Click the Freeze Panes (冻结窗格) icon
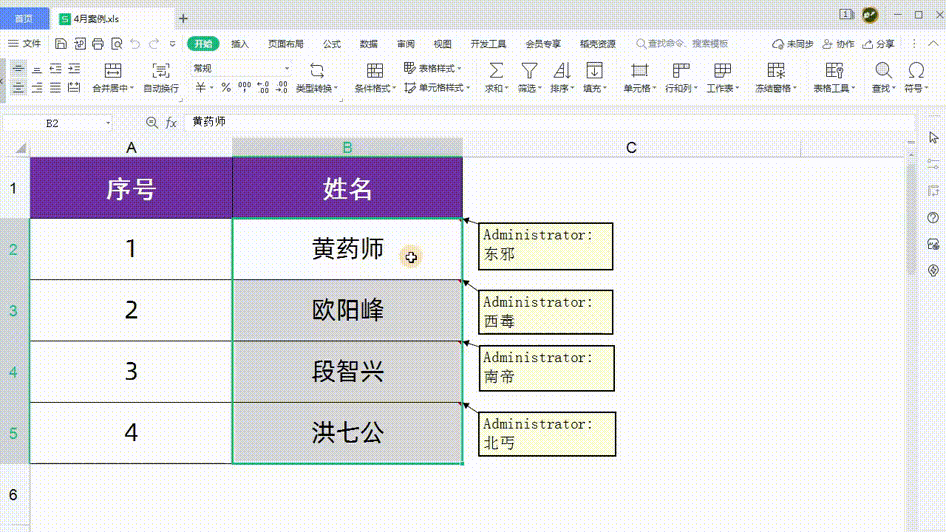The width and height of the screenshot is (946, 532). coord(776,70)
